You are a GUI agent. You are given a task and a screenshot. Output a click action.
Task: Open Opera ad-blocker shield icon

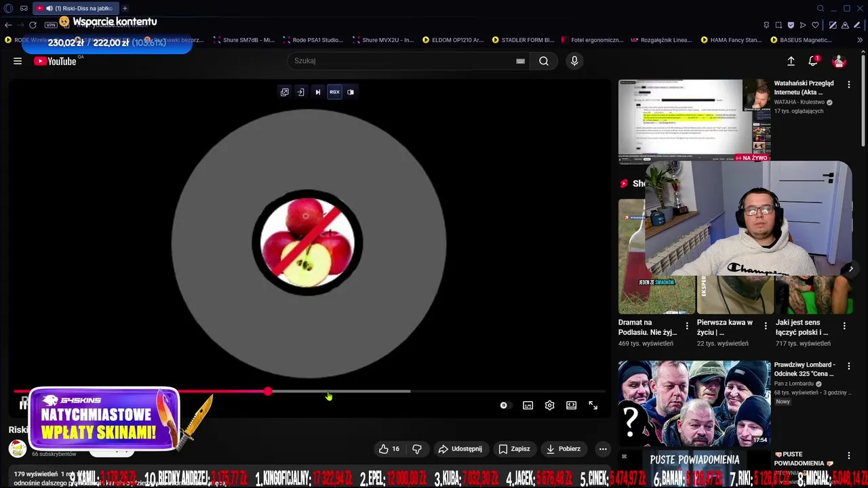coord(791,25)
